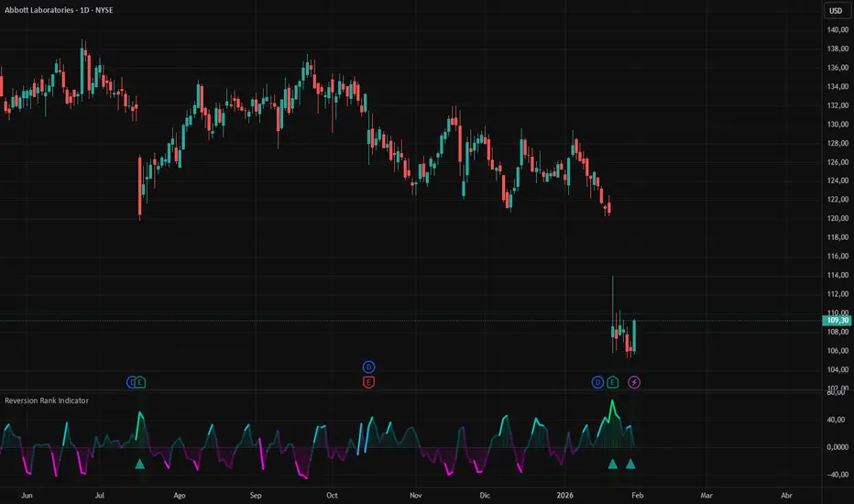
Task: Click the 40,00 indicator scale label
Action: [838, 420]
